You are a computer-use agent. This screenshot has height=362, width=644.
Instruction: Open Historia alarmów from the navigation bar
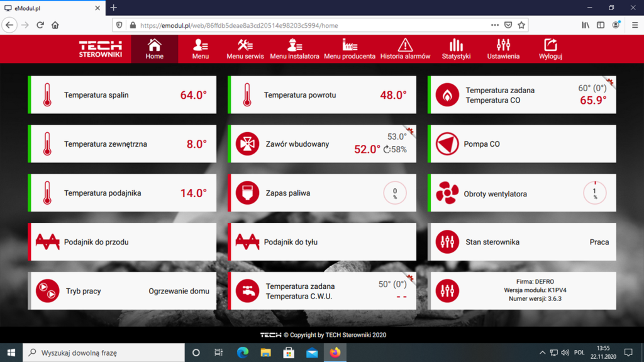405,48
